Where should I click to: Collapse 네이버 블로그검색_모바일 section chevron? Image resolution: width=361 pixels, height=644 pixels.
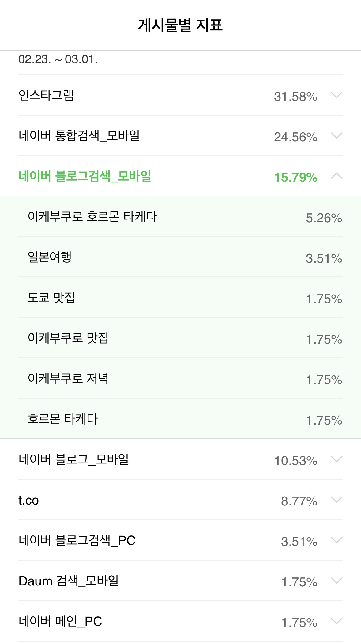tap(337, 176)
